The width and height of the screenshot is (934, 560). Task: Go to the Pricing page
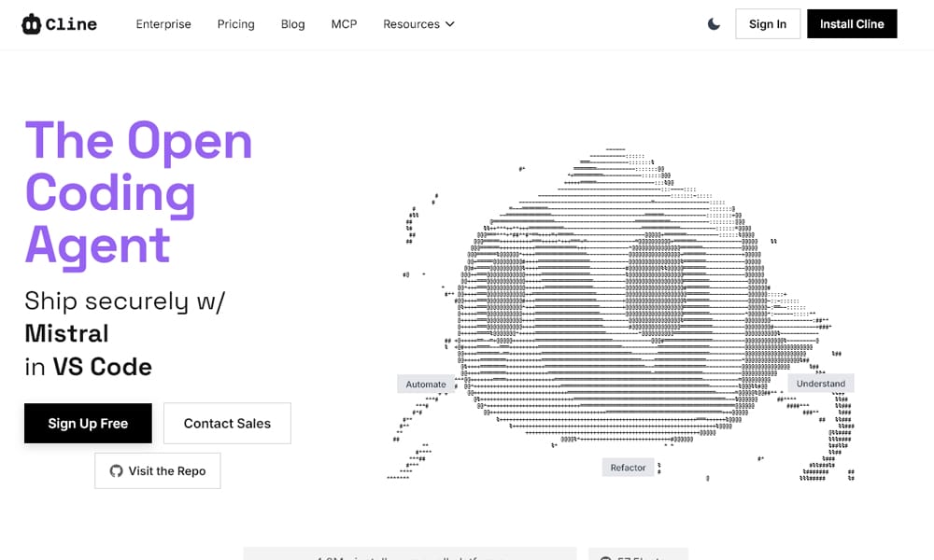pyautogui.click(x=235, y=24)
